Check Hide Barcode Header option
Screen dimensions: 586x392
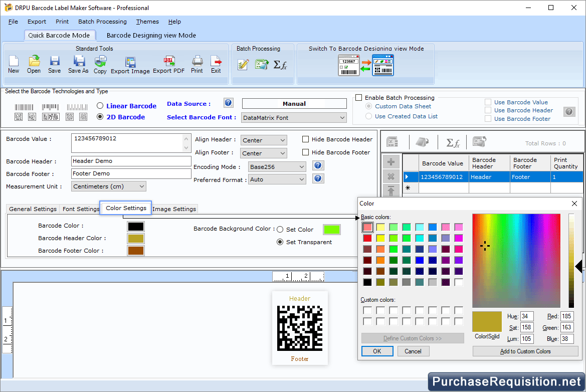click(306, 139)
